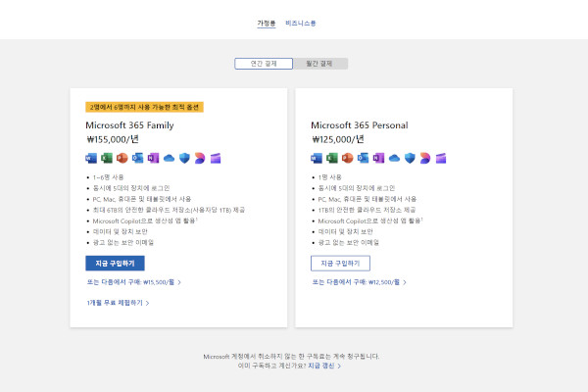Click the Clipchamp icon in the Family card
Viewport: 588px width, 392px height.
coord(216,158)
